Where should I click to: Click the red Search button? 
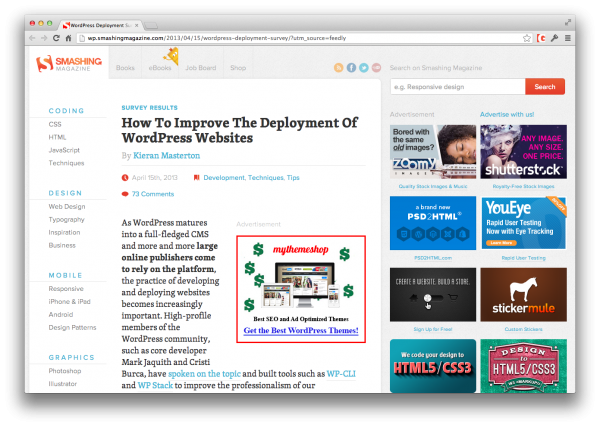coord(545,87)
